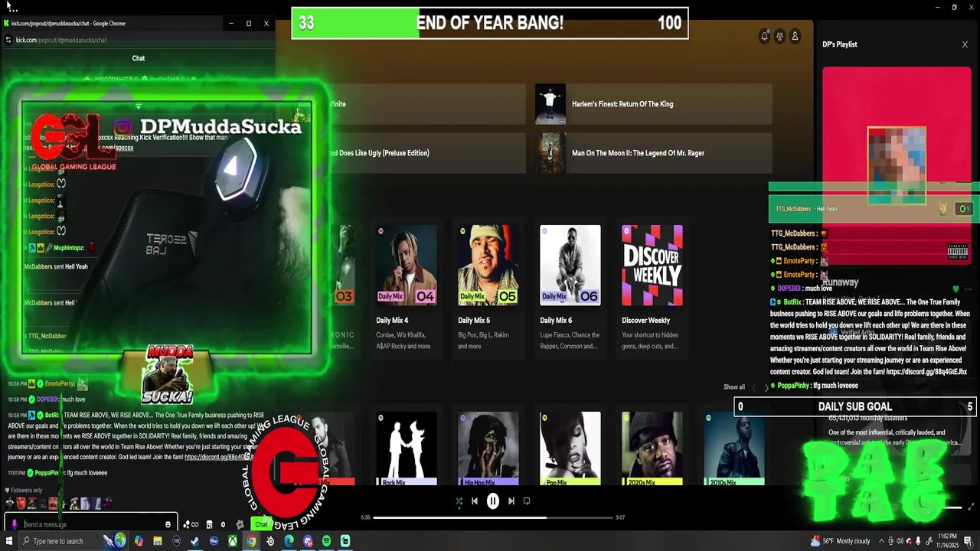This screenshot has height=551, width=980.
Task: Open Daily Mix 5 playlist cover
Action: 488,265
